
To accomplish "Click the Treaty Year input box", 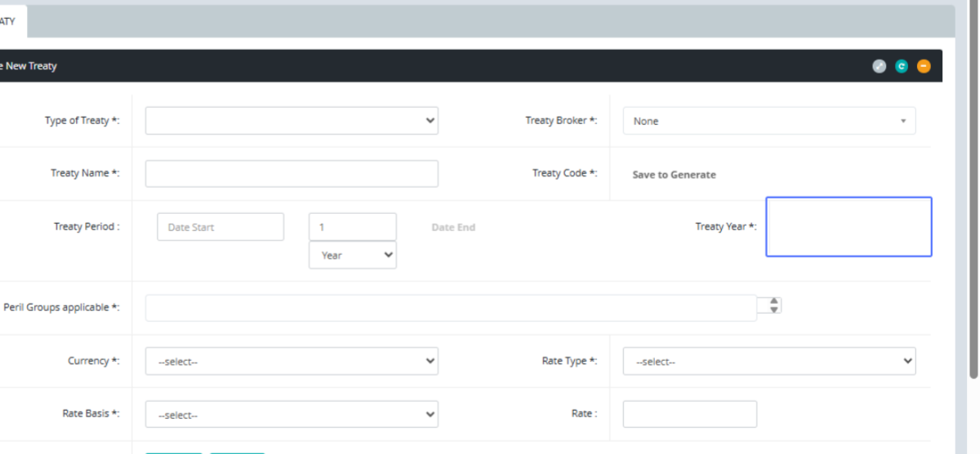I will pyautogui.click(x=849, y=227).
